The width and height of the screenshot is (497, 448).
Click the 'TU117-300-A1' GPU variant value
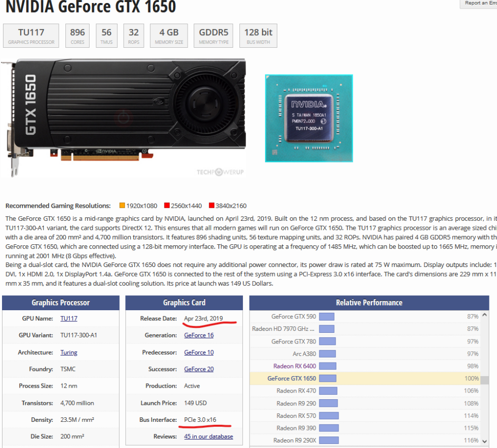point(78,335)
